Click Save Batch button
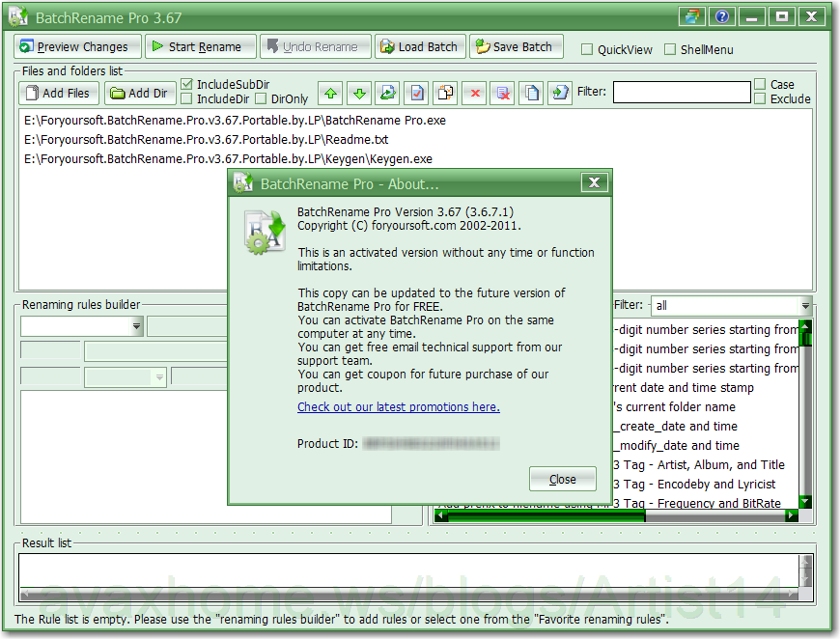This screenshot has height=639, width=840. 517,46
